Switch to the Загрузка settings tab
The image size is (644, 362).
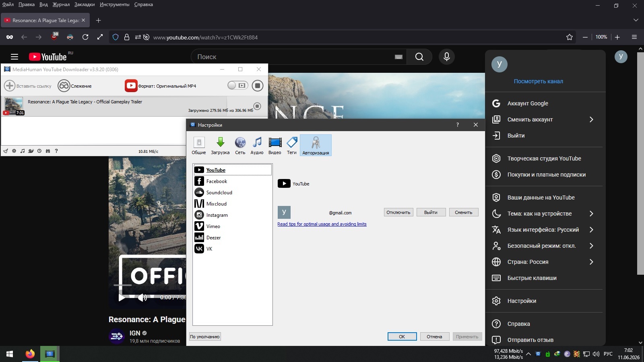pos(220,145)
